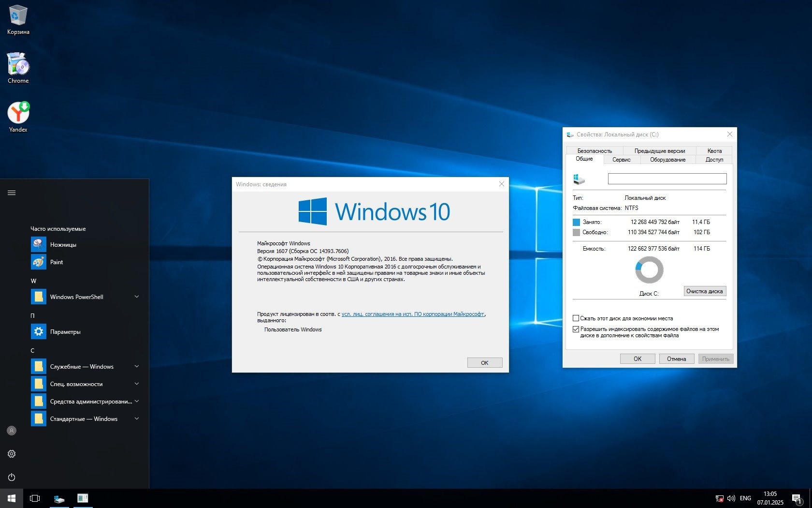
Task: Click the blue Занято color swatch
Action: (x=576, y=222)
